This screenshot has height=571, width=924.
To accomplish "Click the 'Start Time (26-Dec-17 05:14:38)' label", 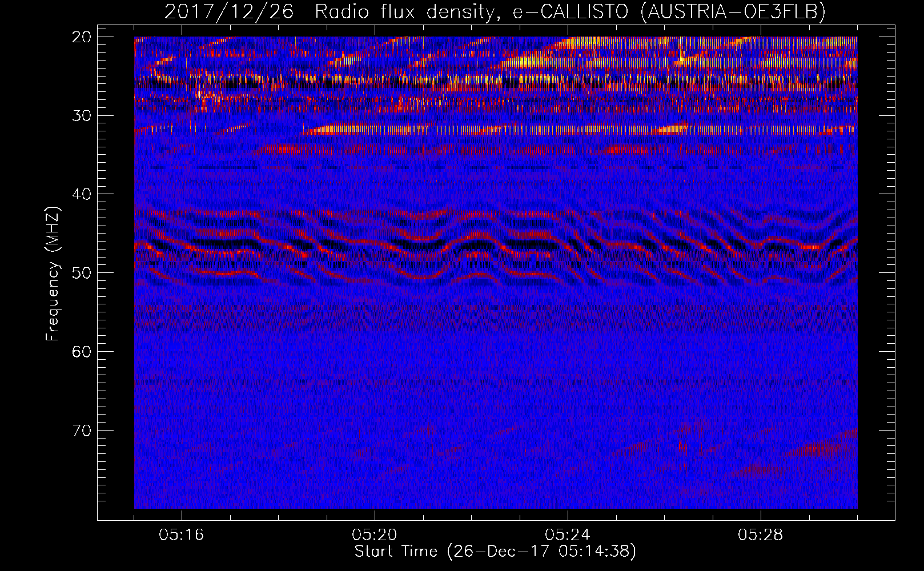I will [x=495, y=552].
